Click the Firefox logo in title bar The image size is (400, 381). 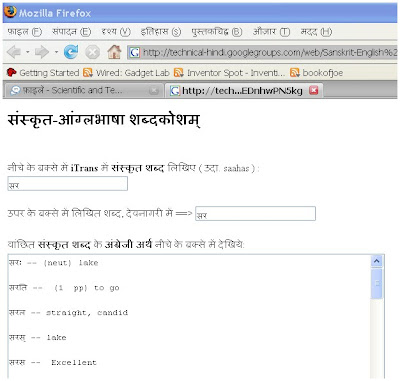point(10,12)
